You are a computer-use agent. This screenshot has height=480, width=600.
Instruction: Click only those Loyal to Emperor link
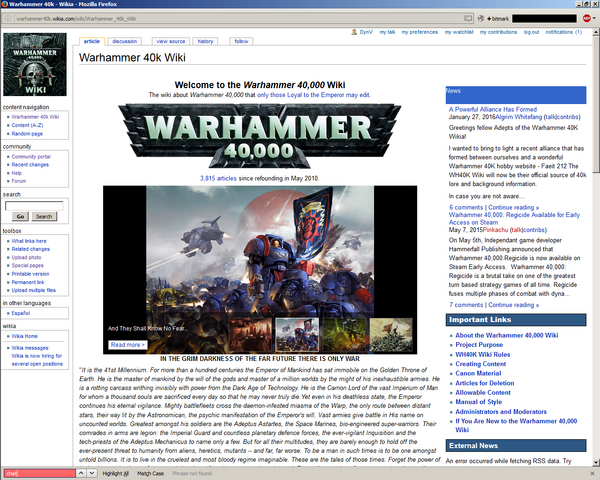click(x=313, y=95)
